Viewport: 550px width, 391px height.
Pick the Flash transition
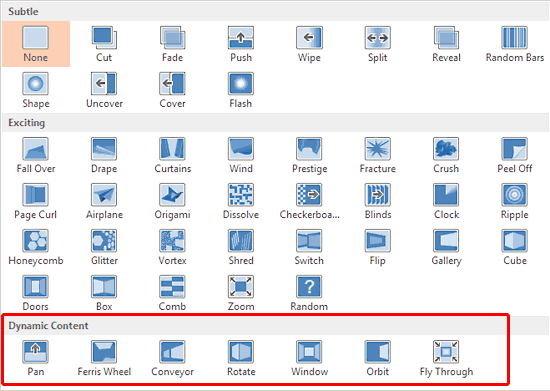click(x=241, y=90)
